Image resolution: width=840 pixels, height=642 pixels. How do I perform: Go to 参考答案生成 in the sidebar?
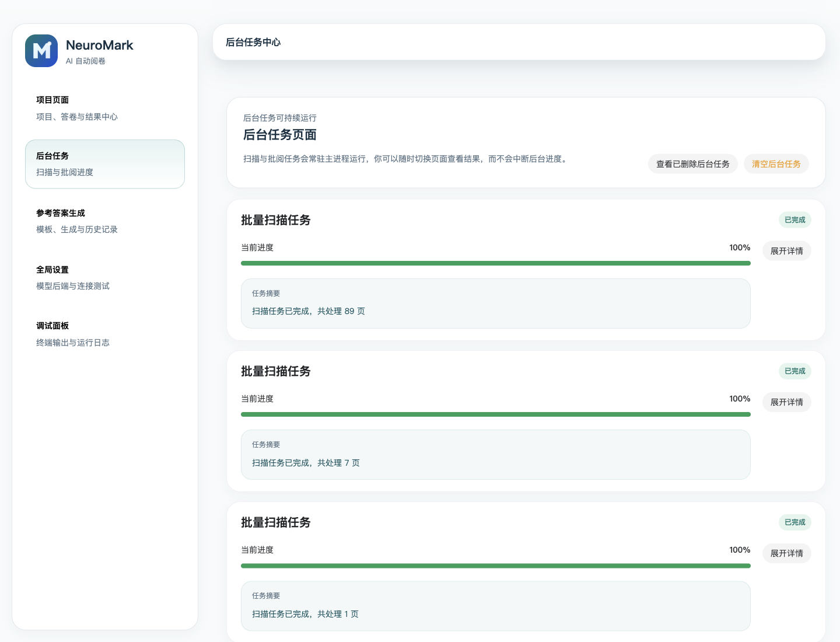(105, 221)
